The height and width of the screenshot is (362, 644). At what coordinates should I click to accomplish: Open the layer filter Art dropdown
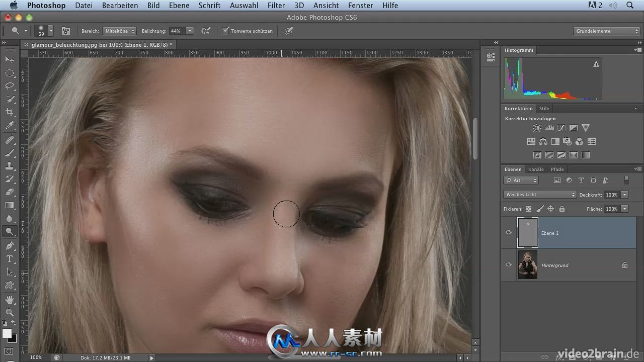(521, 180)
